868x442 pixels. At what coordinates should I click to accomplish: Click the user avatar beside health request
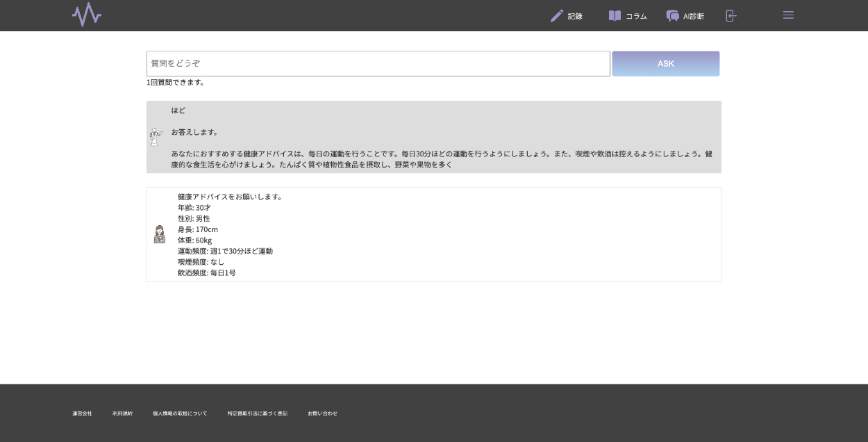coord(160,234)
